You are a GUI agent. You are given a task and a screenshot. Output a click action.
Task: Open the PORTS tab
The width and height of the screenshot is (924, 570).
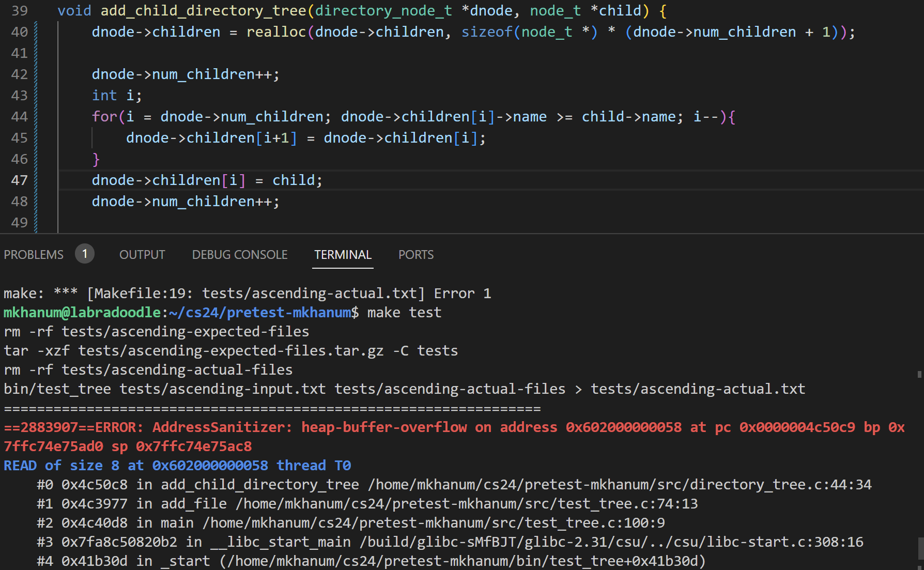click(415, 255)
